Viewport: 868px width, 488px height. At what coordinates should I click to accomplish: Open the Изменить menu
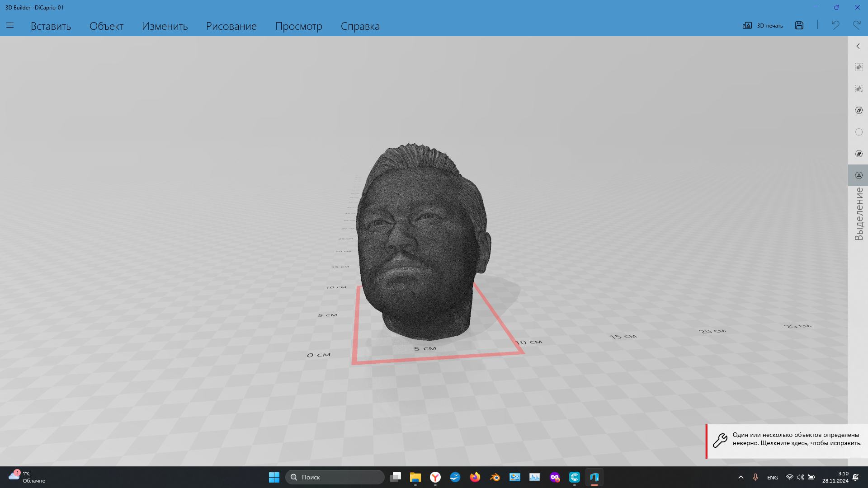point(165,26)
